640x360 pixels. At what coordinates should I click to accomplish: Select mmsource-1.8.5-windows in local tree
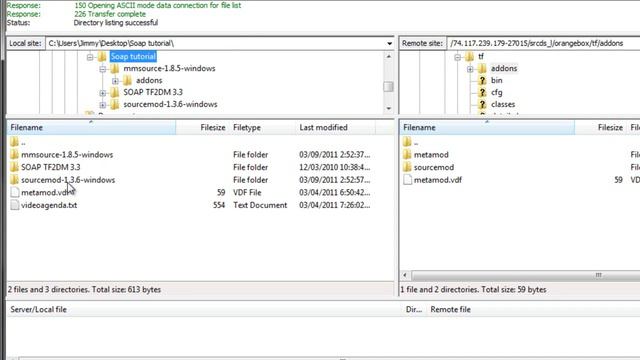click(x=169, y=68)
